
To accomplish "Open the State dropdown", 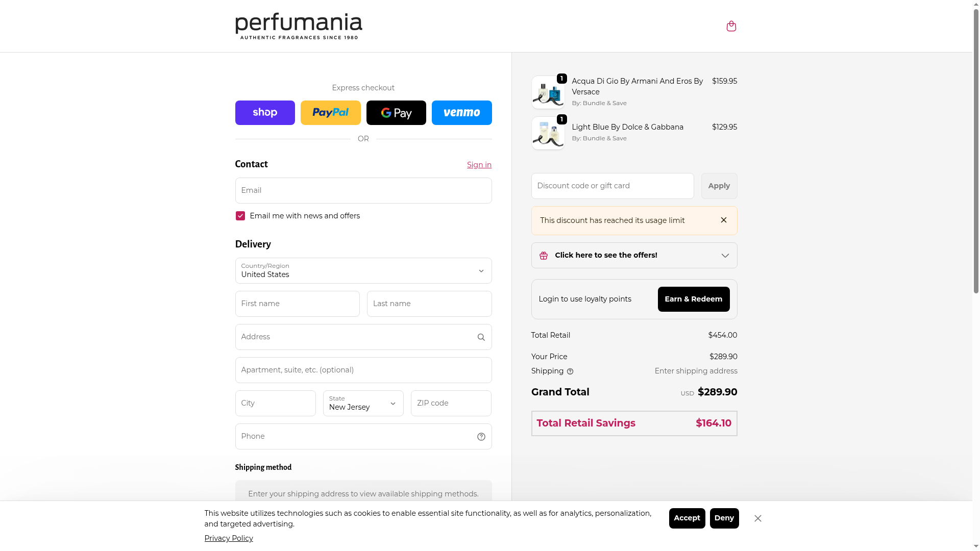I will [363, 404].
